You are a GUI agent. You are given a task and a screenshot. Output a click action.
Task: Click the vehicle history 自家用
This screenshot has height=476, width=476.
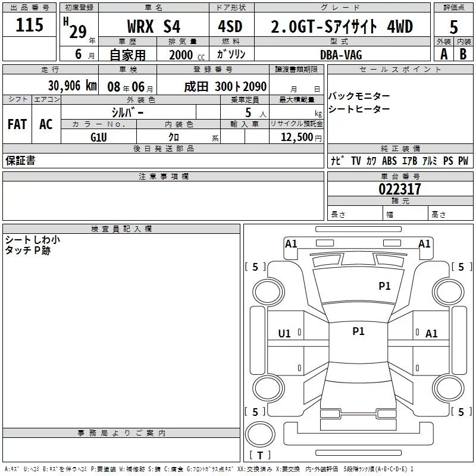coord(127,55)
